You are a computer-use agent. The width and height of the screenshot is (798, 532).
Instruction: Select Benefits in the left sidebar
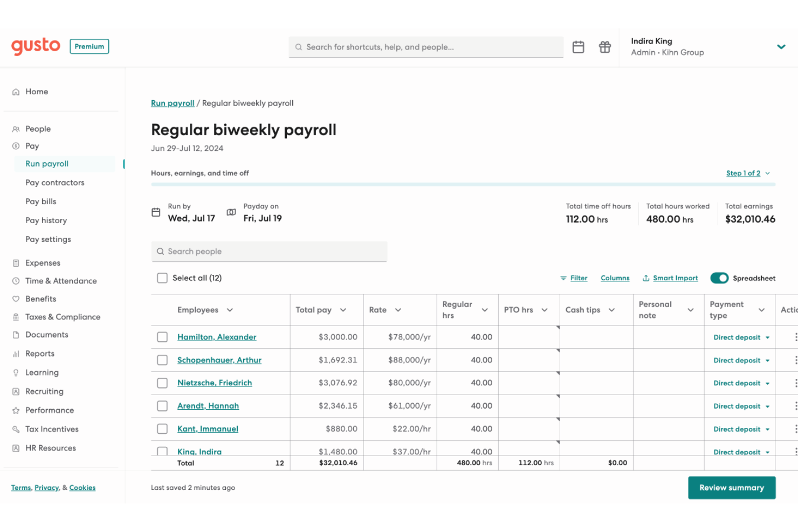[40, 299]
